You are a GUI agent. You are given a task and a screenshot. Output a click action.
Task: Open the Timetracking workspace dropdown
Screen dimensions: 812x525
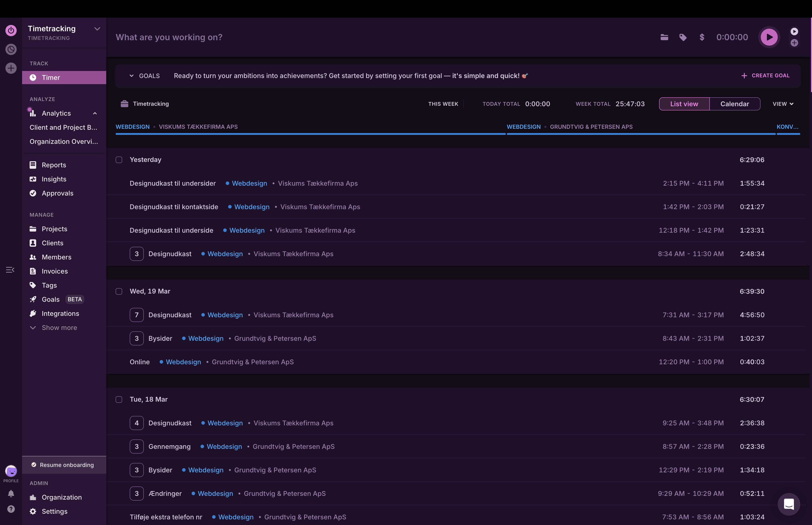point(97,29)
